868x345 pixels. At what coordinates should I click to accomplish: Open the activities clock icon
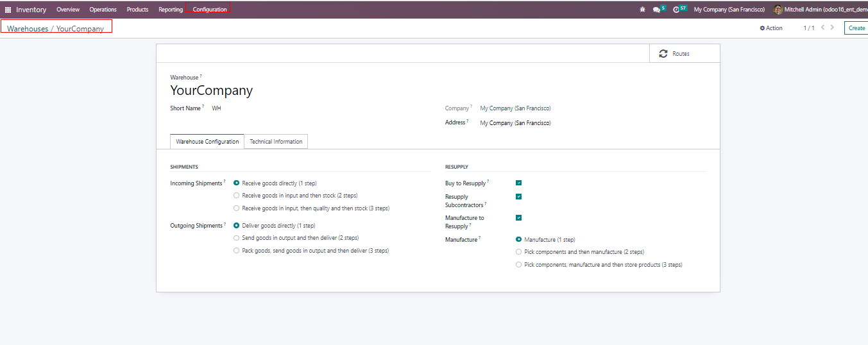[x=676, y=10]
